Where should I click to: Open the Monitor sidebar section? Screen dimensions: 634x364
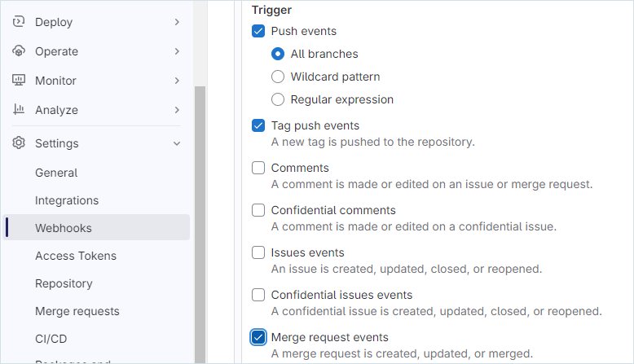click(x=96, y=81)
